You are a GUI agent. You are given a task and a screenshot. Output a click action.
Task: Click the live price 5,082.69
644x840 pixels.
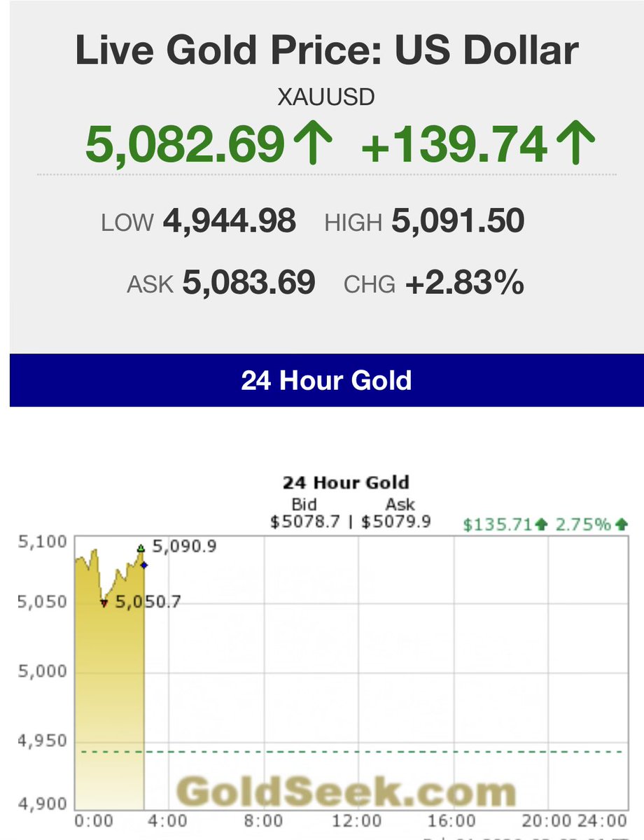[x=185, y=144]
